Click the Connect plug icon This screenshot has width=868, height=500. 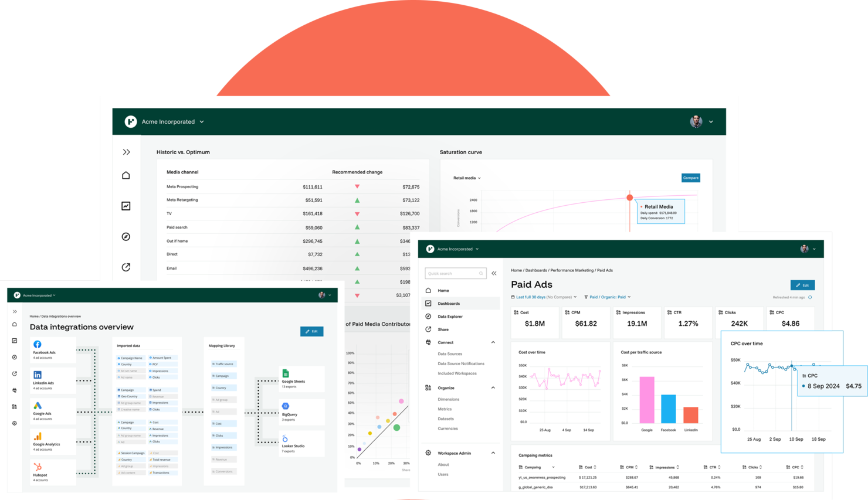(x=429, y=342)
